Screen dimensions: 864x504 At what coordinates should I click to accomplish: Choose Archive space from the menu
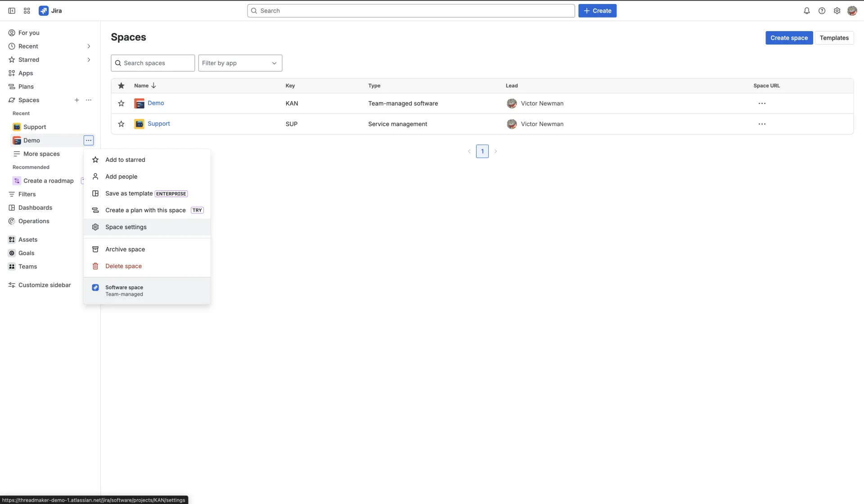tap(147, 249)
